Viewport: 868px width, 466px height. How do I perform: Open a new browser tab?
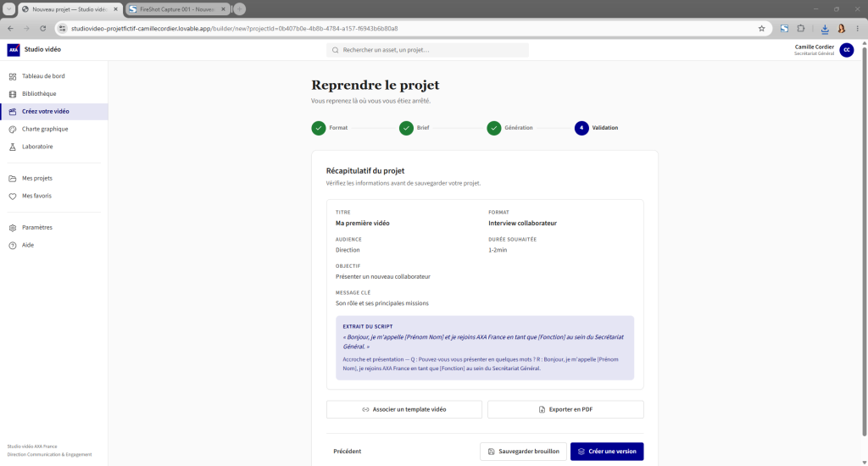tap(240, 9)
